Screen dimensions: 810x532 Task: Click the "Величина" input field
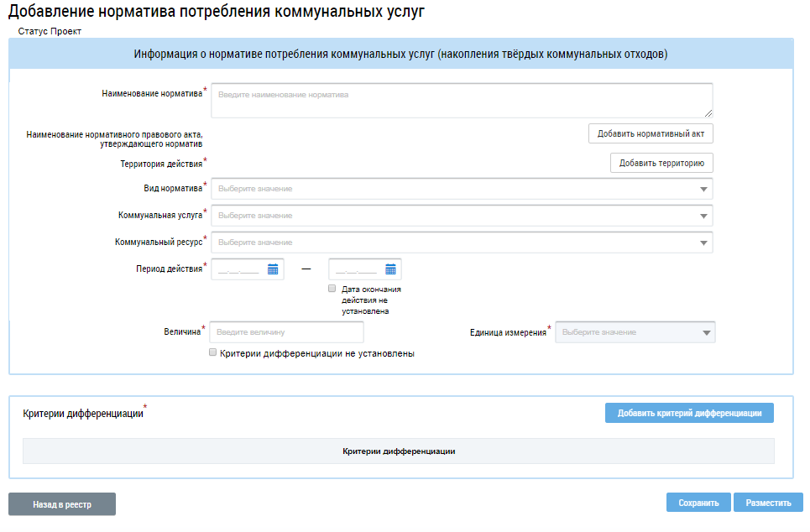[286, 332]
